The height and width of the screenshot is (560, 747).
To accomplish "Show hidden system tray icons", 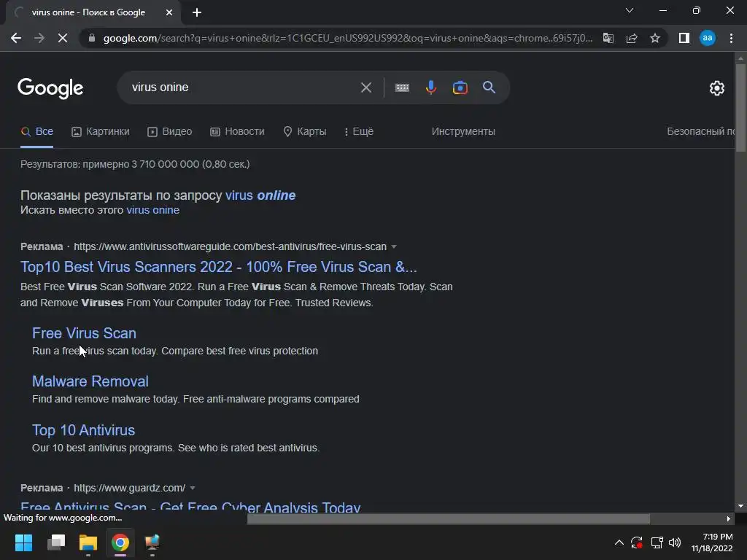I will coord(619,542).
